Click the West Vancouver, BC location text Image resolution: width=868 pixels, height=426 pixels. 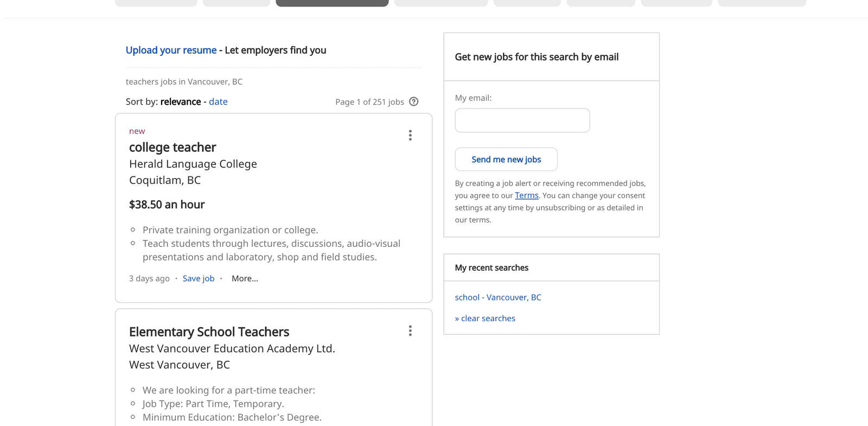[x=180, y=365]
